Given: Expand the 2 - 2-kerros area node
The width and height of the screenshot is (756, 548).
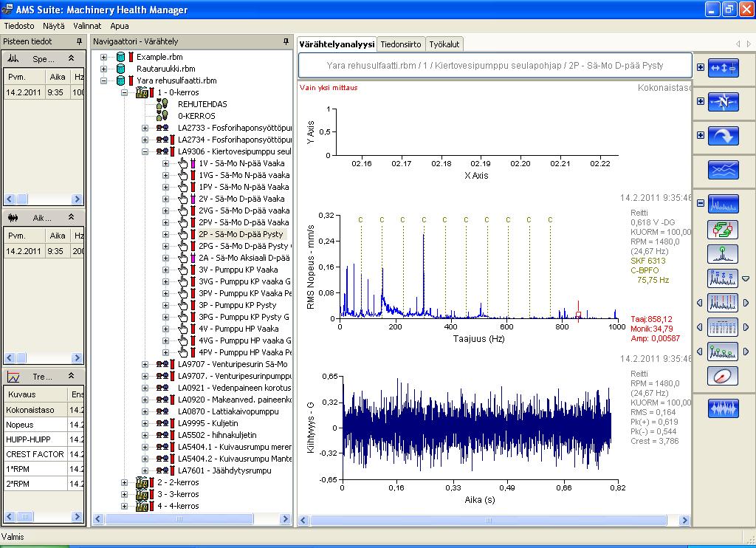Looking at the screenshot, I should tap(124, 482).
